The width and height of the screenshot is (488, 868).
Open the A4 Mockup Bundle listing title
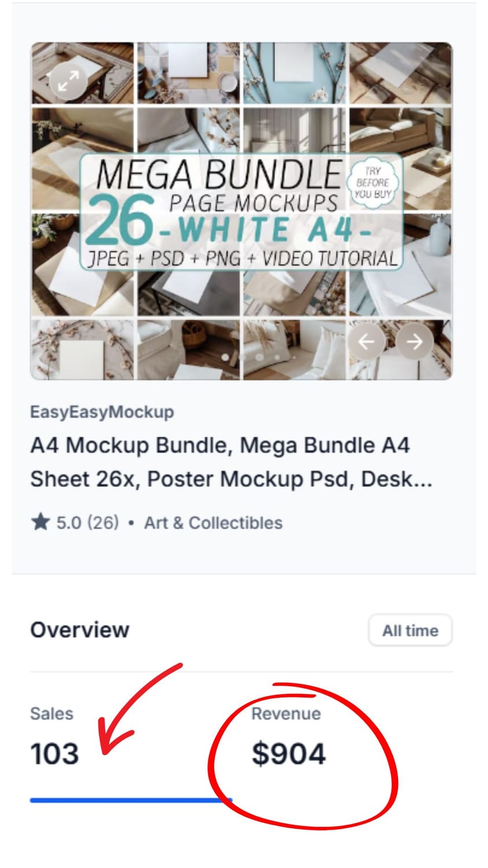pos(231,462)
